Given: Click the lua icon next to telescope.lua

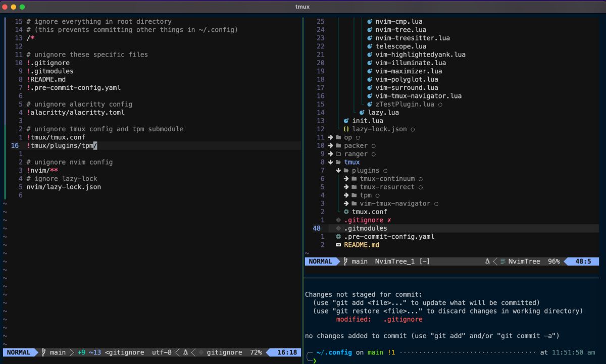Looking at the screenshot, I should coord(370,46).
